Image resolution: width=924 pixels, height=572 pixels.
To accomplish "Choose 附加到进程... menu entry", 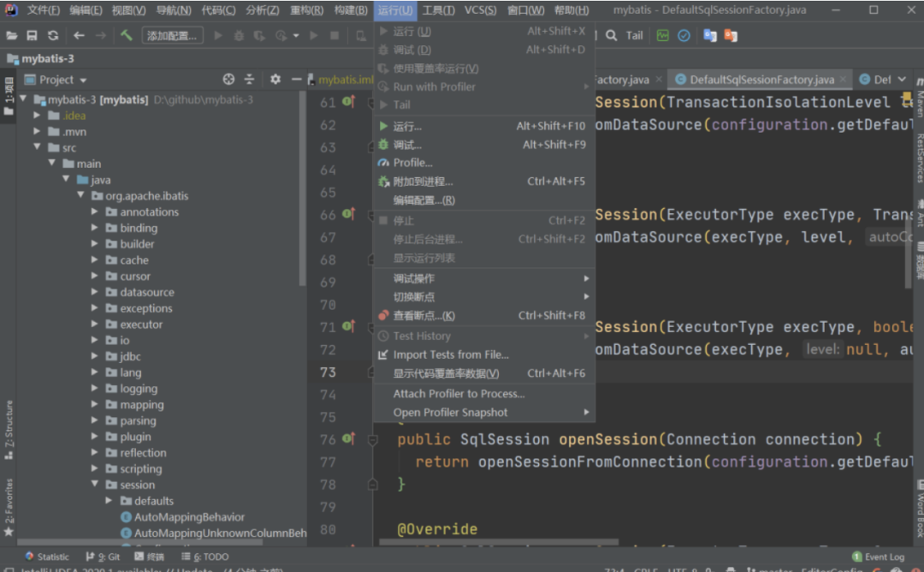I will pyautogui.click(x=484, y=182).
